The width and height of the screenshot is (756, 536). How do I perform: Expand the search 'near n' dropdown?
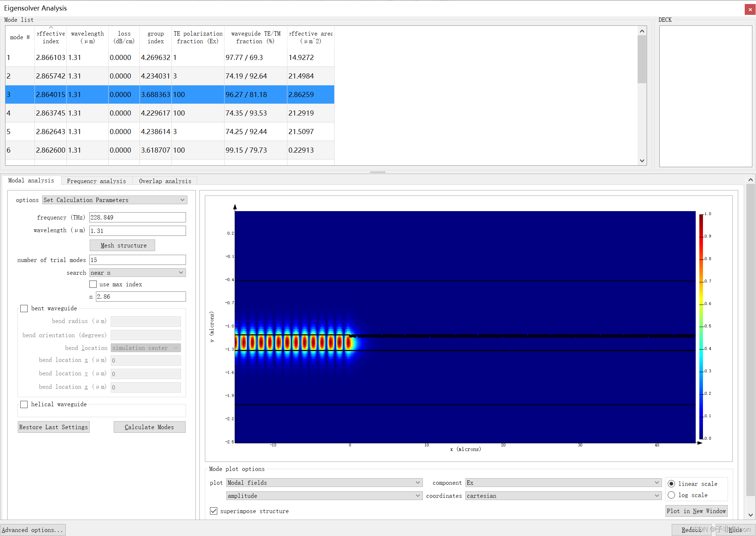tap(137, 273)
